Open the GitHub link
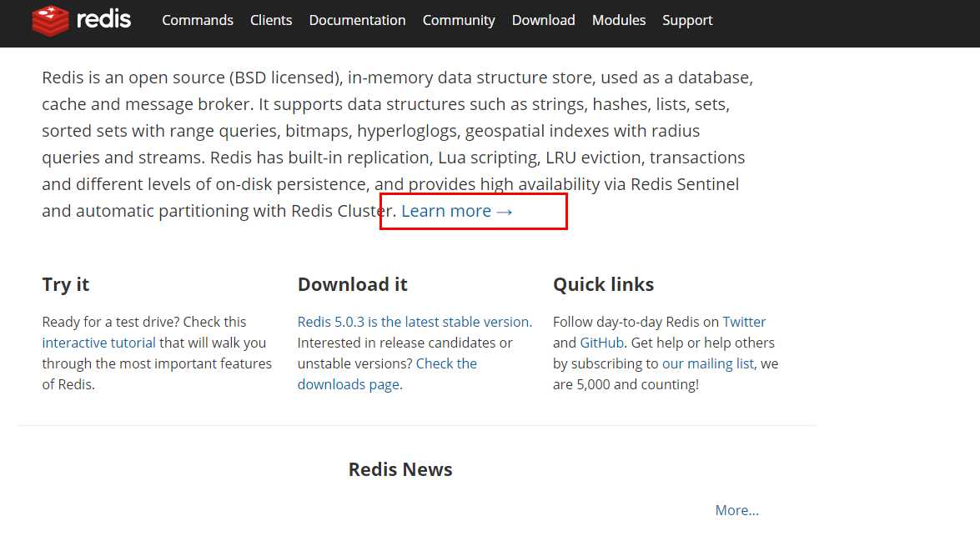The height and width of the screenshot is (551, 980). pyautogui.click(x=601, y=343)
